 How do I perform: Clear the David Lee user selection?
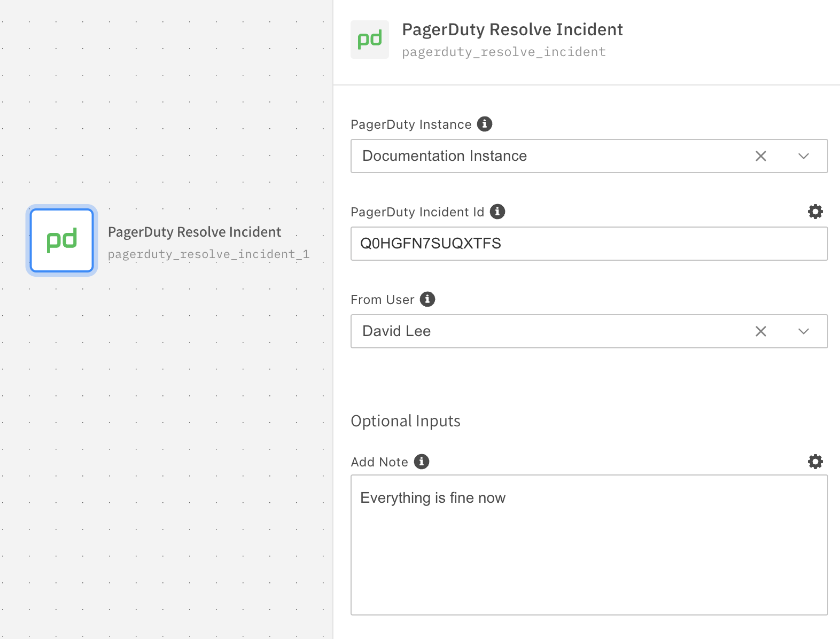[760, 331]
